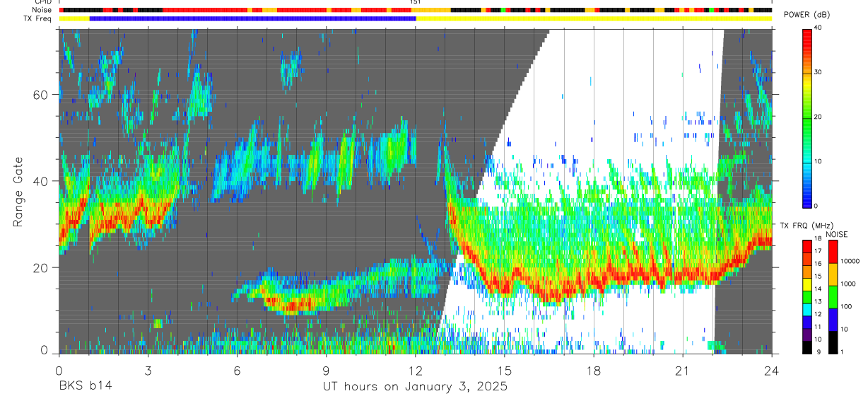Click the POWER (dB) legend title

807,15
